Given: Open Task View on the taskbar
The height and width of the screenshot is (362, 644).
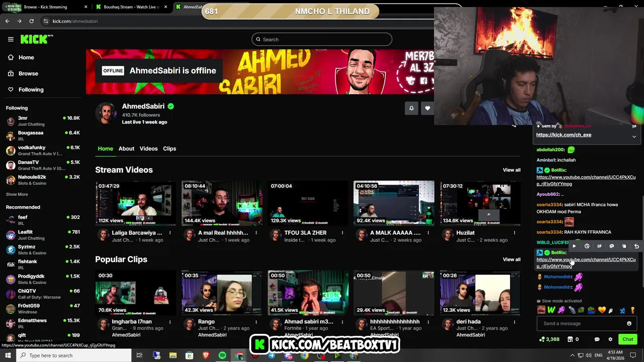Looking at the screenshot, I should coord(140,355).
